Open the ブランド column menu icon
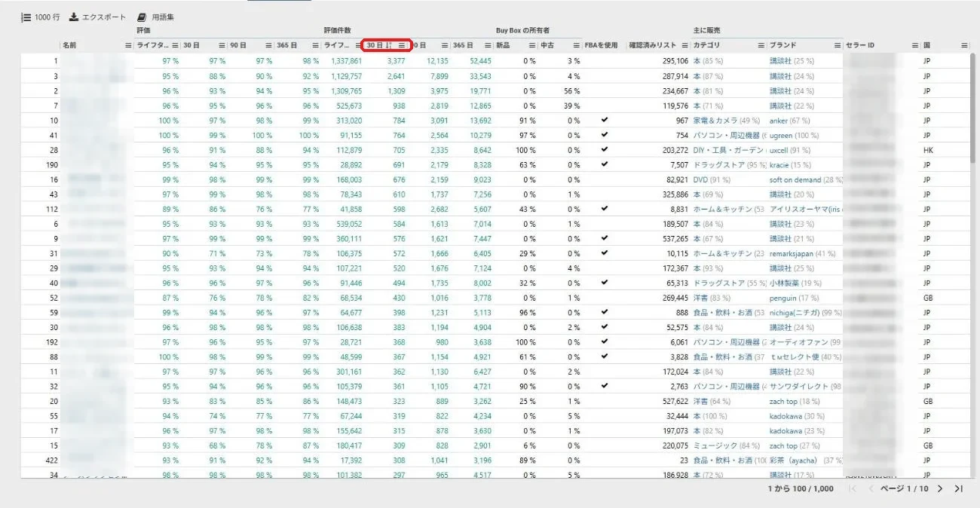 tap(838, 45)
